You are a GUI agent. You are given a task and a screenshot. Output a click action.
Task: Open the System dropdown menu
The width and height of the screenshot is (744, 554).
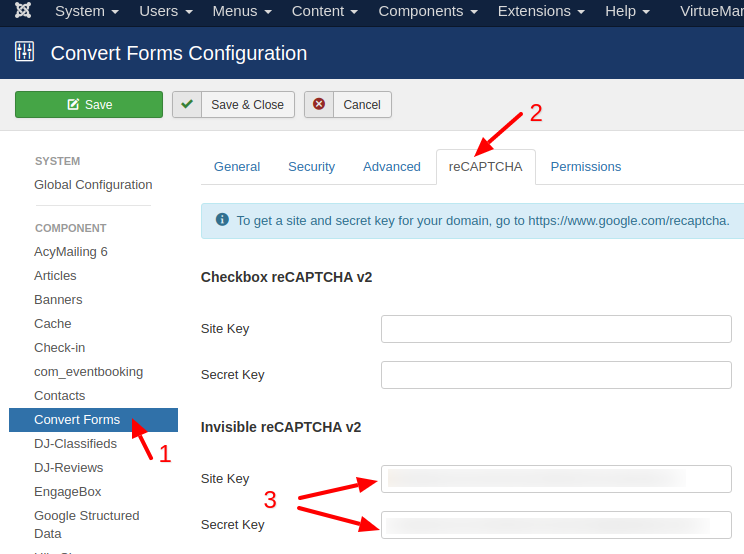click(x=87, y=11)
